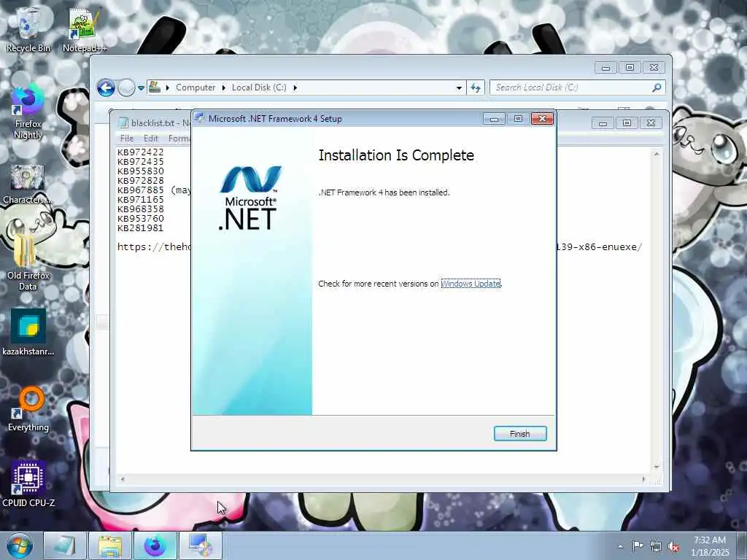
Task: Open Firefox Nightly desktop shortcut
Action: coord(28,112)
